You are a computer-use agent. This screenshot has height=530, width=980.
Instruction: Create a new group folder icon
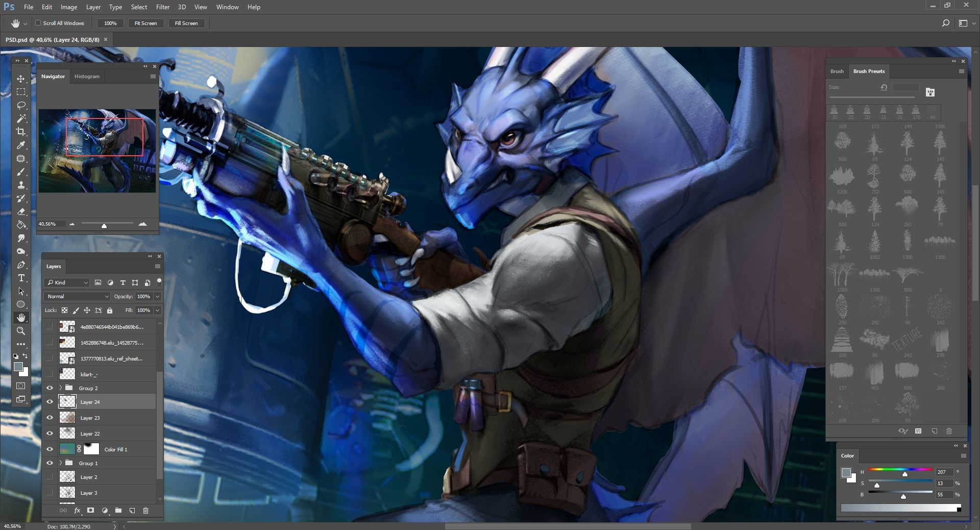(x=118, y=510)
